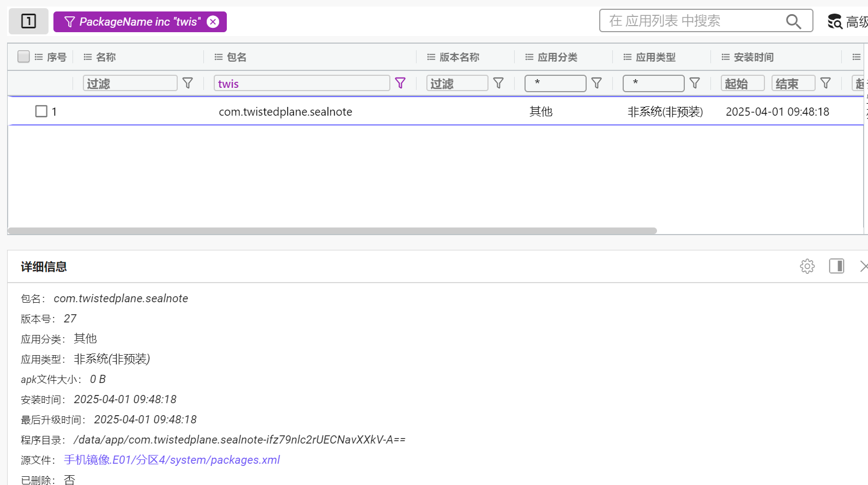
Task: Click the 起始 install time field
Action: coord(743,83)
